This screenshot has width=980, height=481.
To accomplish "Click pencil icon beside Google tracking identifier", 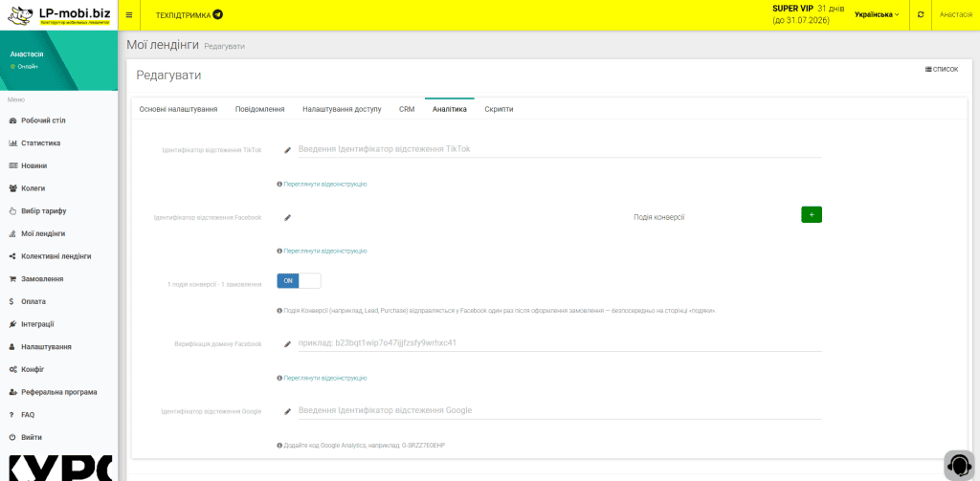I will 287,411.
